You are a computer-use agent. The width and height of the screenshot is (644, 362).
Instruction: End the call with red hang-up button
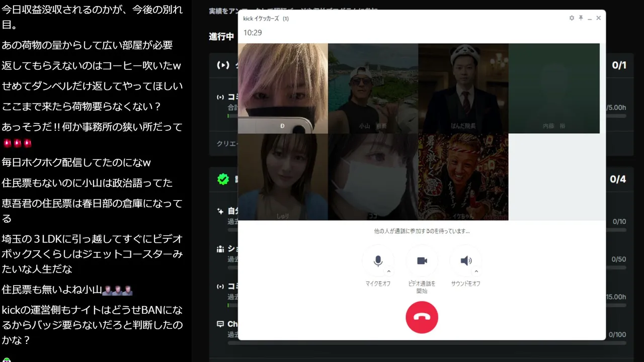[x=422, y=317]
